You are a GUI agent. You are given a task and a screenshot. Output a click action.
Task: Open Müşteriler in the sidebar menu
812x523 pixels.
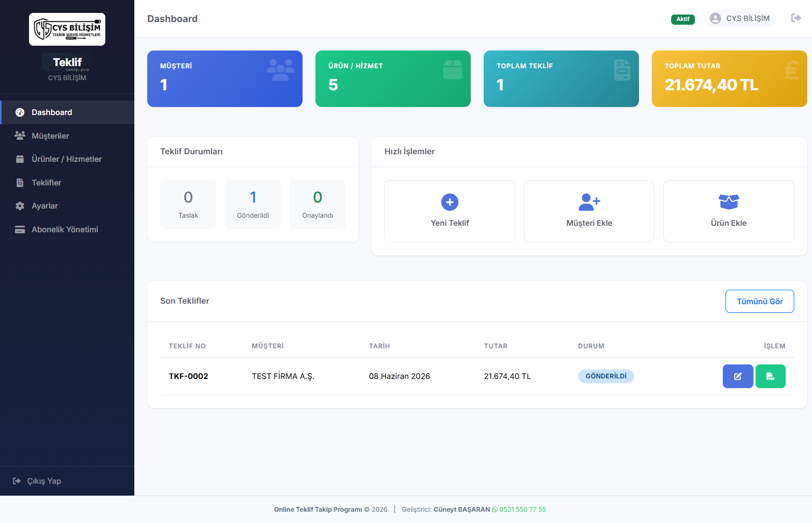point(67,136)
